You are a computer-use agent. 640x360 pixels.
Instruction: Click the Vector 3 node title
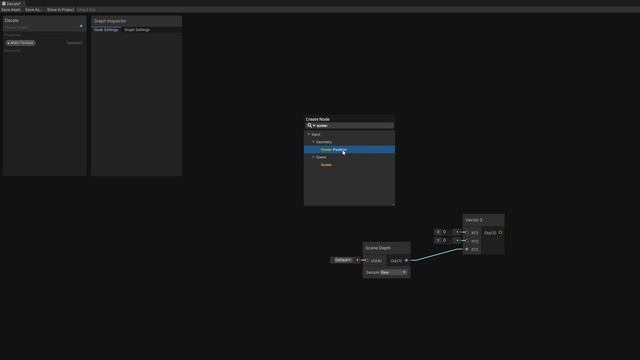(x=474, y=220)
